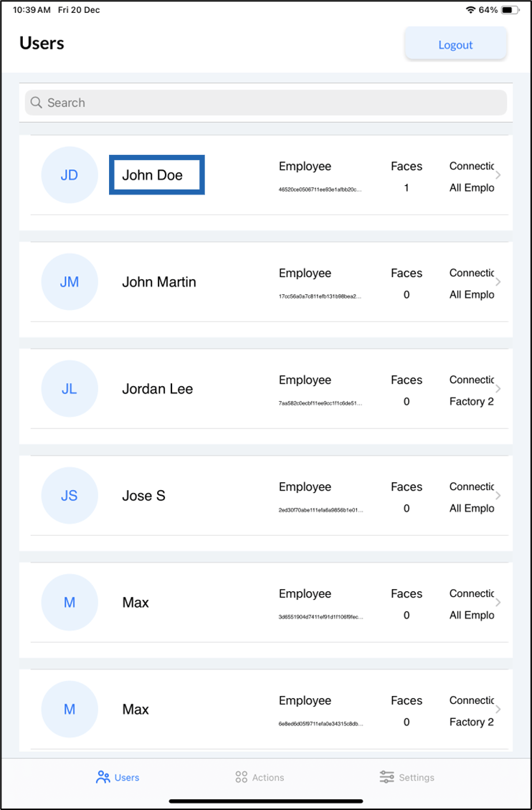The image size is (532, 810).
Task: Tap the M avatar in the 3d6551 row
Action: (x=69, y=603)
